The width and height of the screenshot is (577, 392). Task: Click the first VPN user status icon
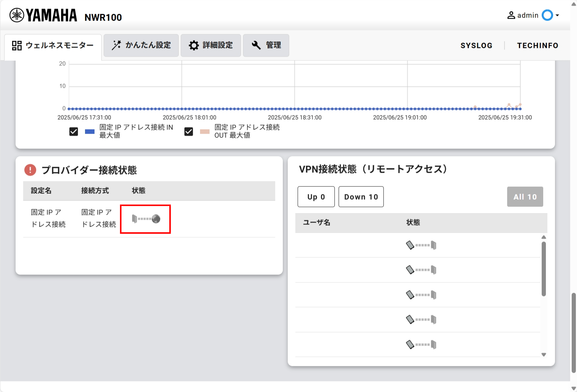click(421, 245)
